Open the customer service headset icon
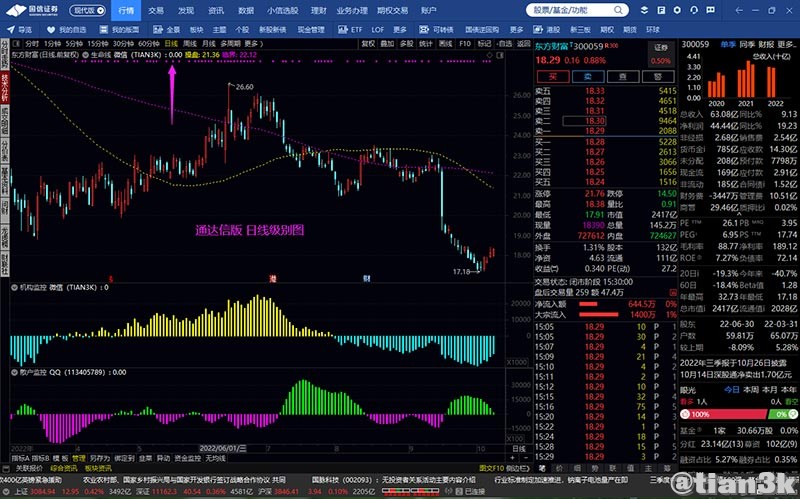Viewport: 800px width, 499px height. click(x=694, y=10)
